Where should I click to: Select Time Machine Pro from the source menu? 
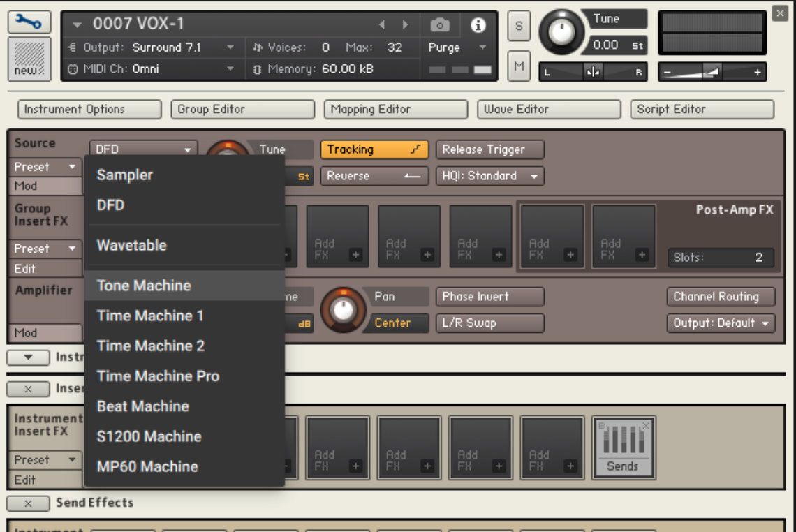[158, 376]
